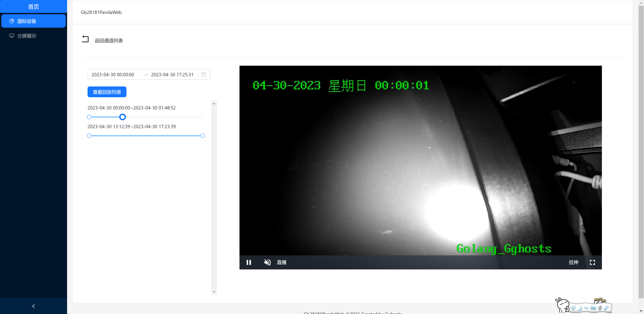Unmute the video player audio
The image size is (644, 314).
click(x=267, y=262)
